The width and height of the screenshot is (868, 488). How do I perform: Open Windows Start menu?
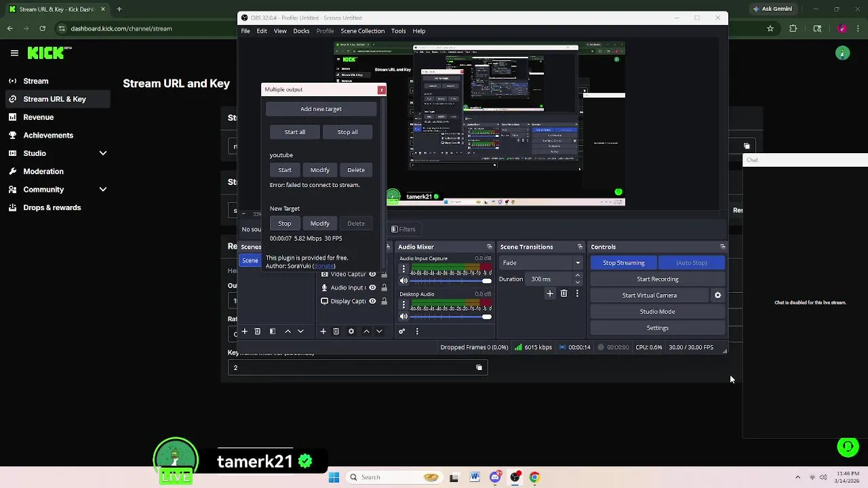pyautogui.click(x=334, y=477)
